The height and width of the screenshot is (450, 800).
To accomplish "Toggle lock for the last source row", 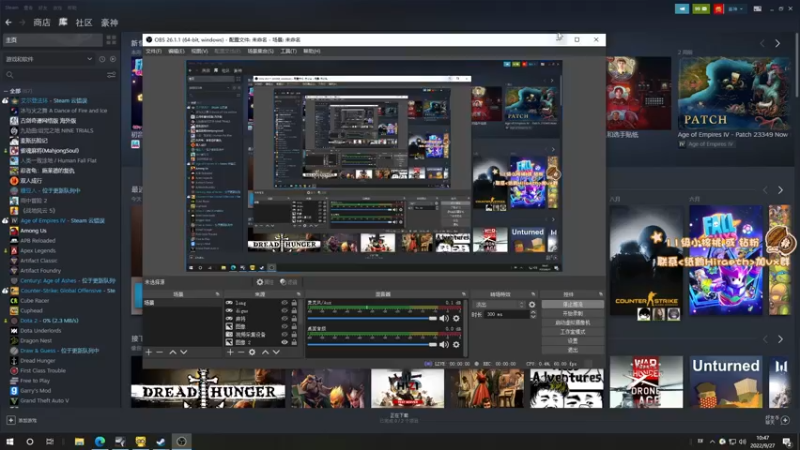I will coord(294,342).
